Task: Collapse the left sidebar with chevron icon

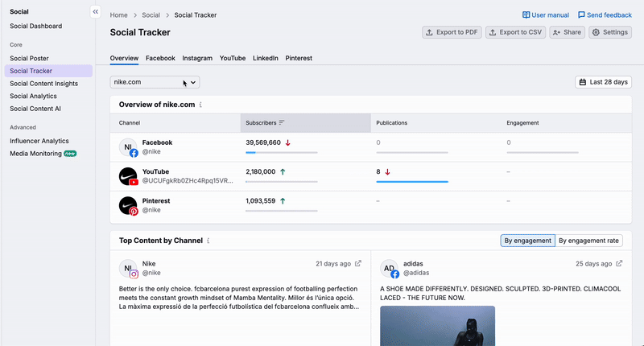Action: click(x=95, y=12)
